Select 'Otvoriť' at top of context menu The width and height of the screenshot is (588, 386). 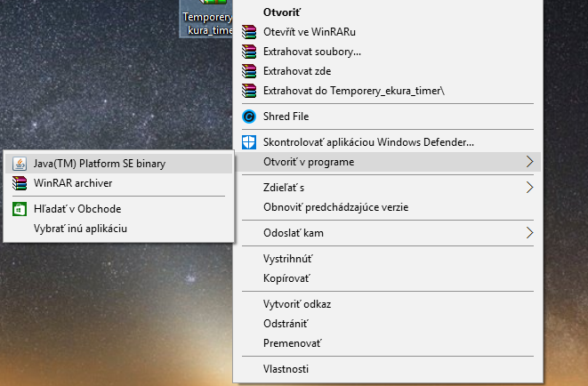pos(282,12)
